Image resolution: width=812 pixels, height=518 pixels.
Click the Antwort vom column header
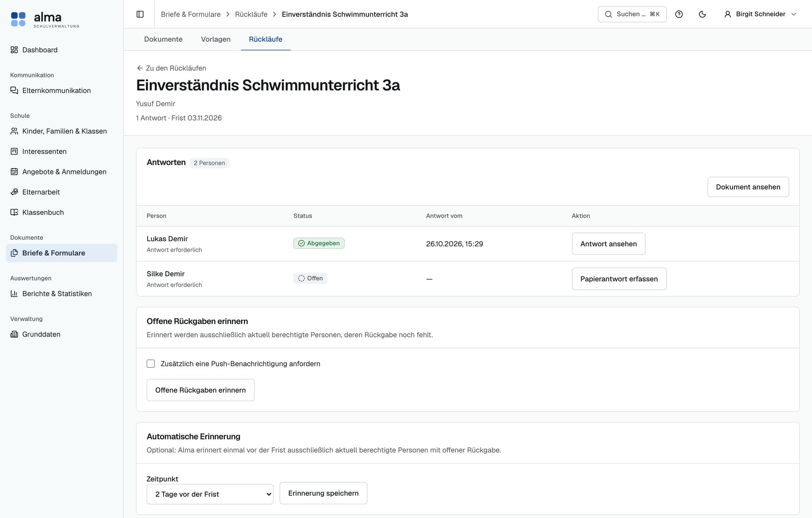(x=444, y=216)
